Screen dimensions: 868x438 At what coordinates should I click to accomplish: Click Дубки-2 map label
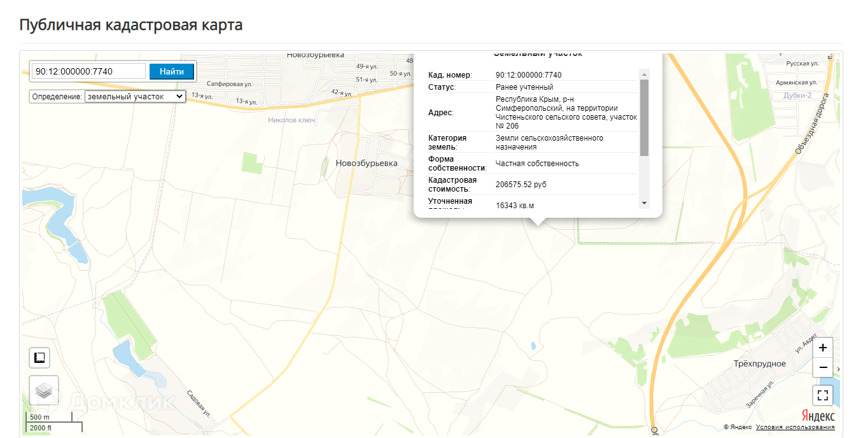[x=798, y=95]
